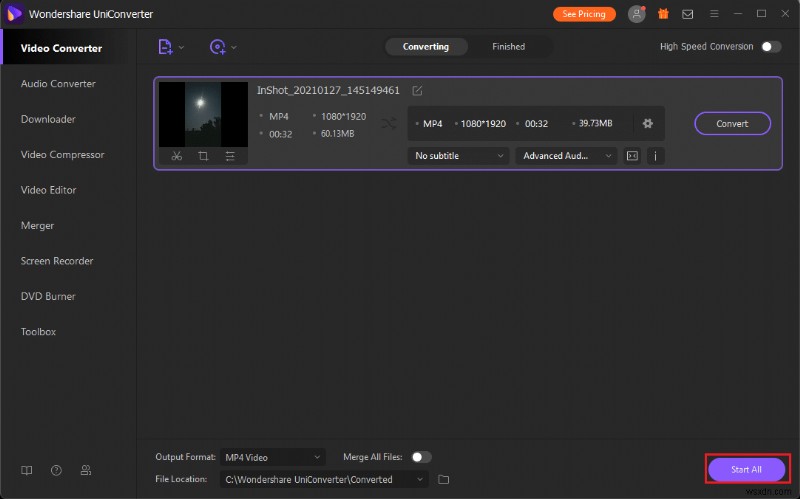800x499 pixels.
Task: Expand the No subtitle dropdown
Action: (x=459, y=156)
